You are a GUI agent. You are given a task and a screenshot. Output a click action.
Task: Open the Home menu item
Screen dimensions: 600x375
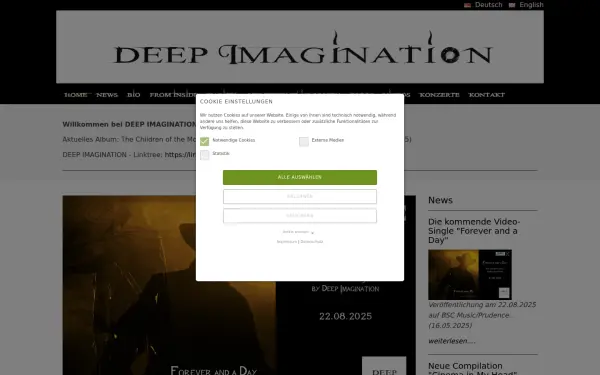click(x=75, y=95)
